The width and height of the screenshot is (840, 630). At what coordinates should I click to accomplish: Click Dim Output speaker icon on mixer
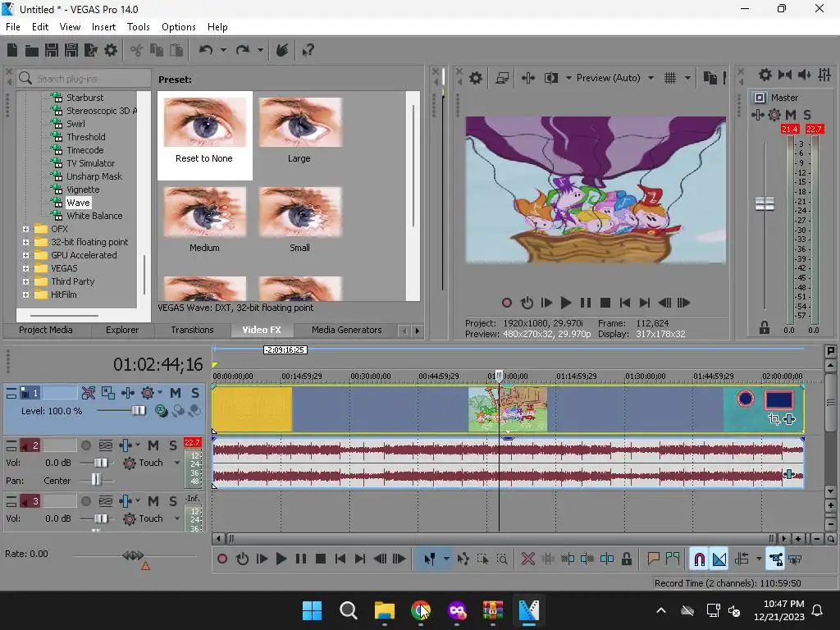[x=804, y=75]
